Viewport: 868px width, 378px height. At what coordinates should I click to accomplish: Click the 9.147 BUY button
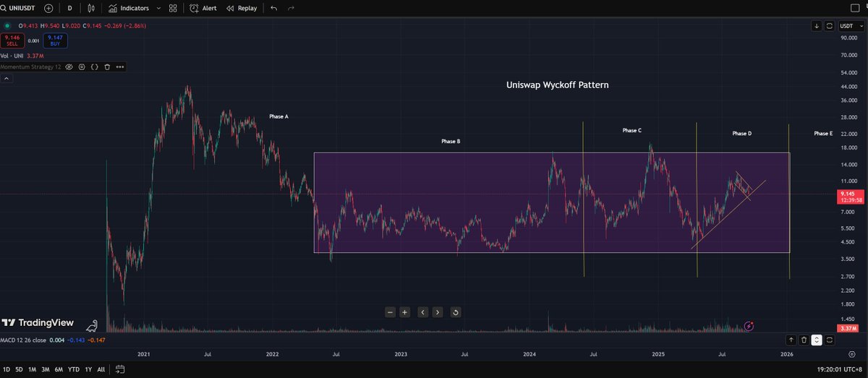click(x=56, y=41)
